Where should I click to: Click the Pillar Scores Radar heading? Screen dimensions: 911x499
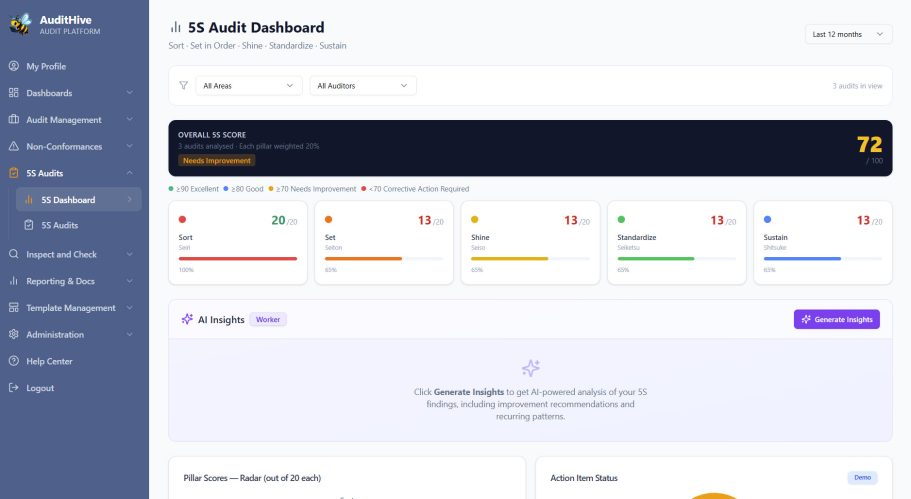(x=252, y=478)
